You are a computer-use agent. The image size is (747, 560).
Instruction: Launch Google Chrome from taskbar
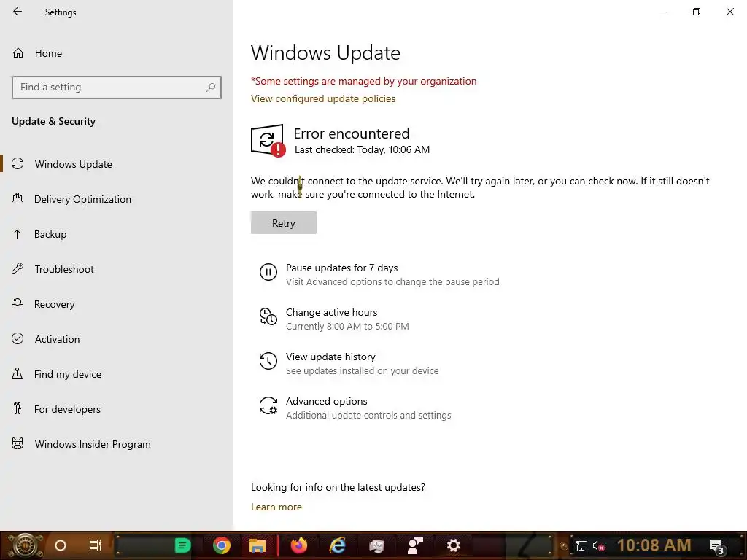tap(222, 545)
